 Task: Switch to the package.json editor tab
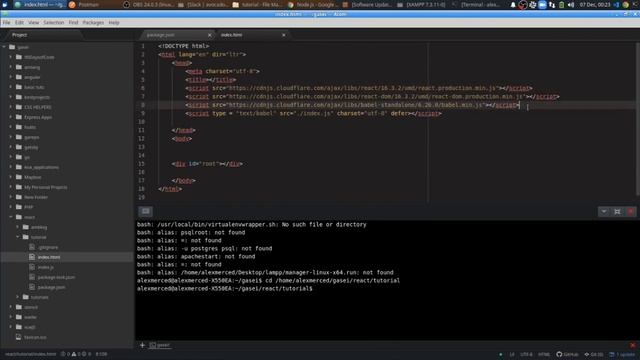[176, 35]
